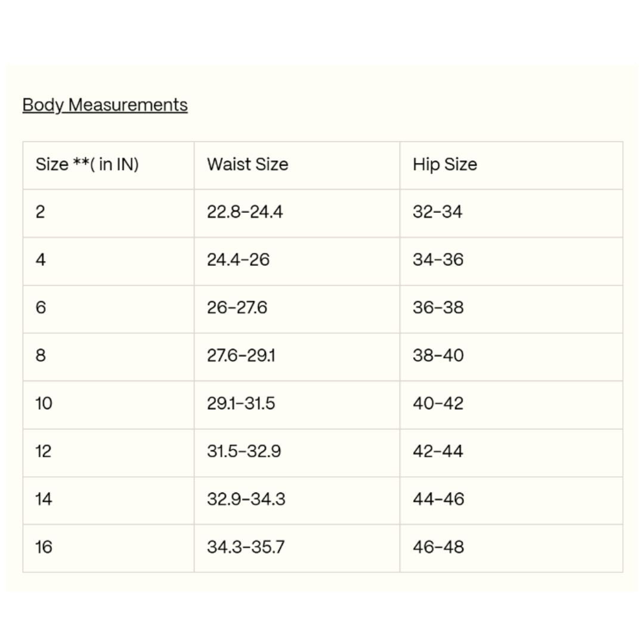Click the Body Measurements heading link
The image size is (644, 644).
pyautogui.click(x=105, y=105)
